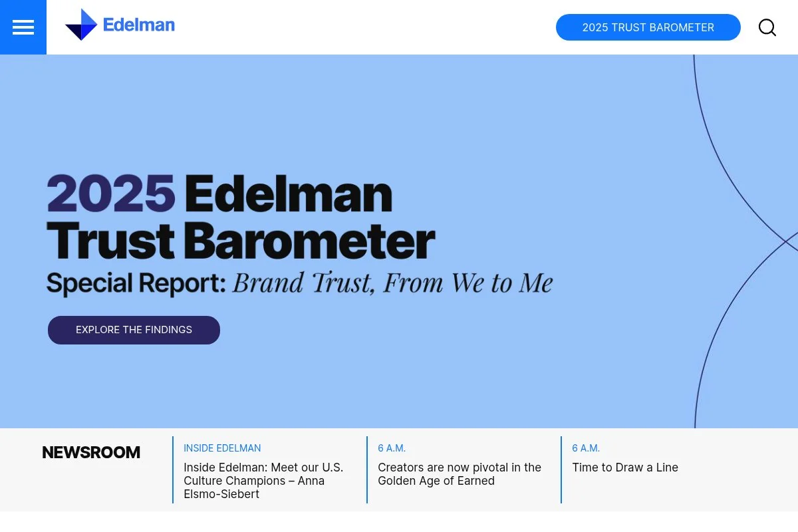Read the Creators Golden Age of Earned story
The height and width of the screenshot is (532, 798).
[459, 474]
